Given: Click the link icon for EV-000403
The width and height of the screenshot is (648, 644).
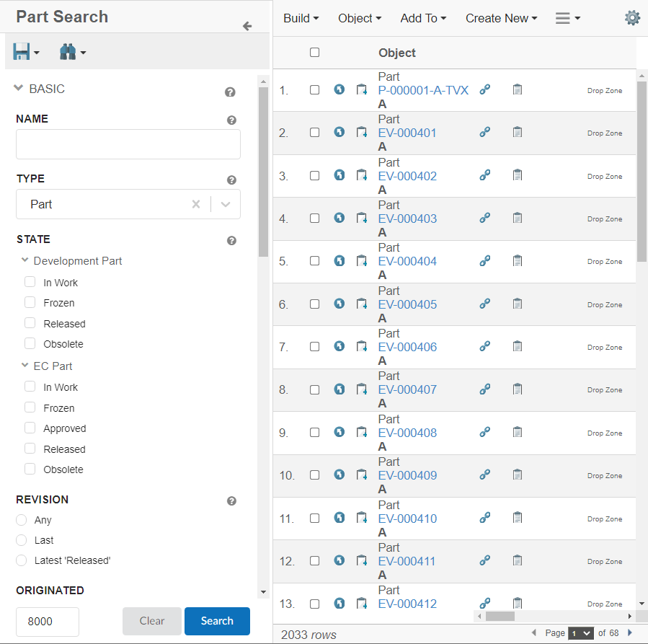Looking at the screenshot, I should click(485, 218).
